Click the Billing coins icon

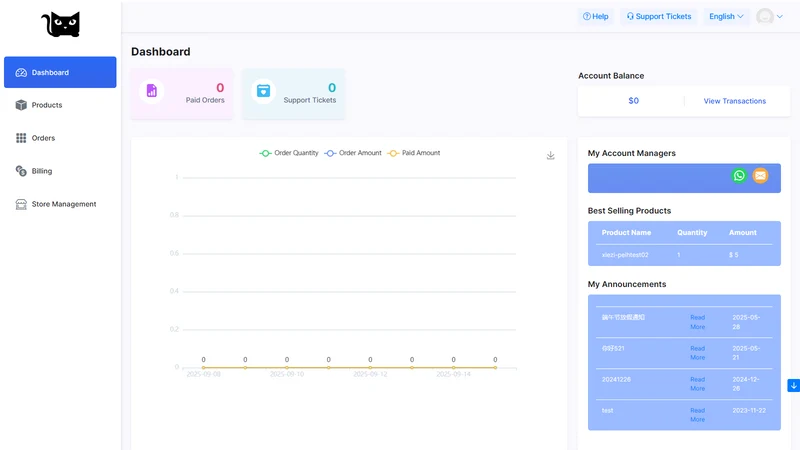click(21, 171)
